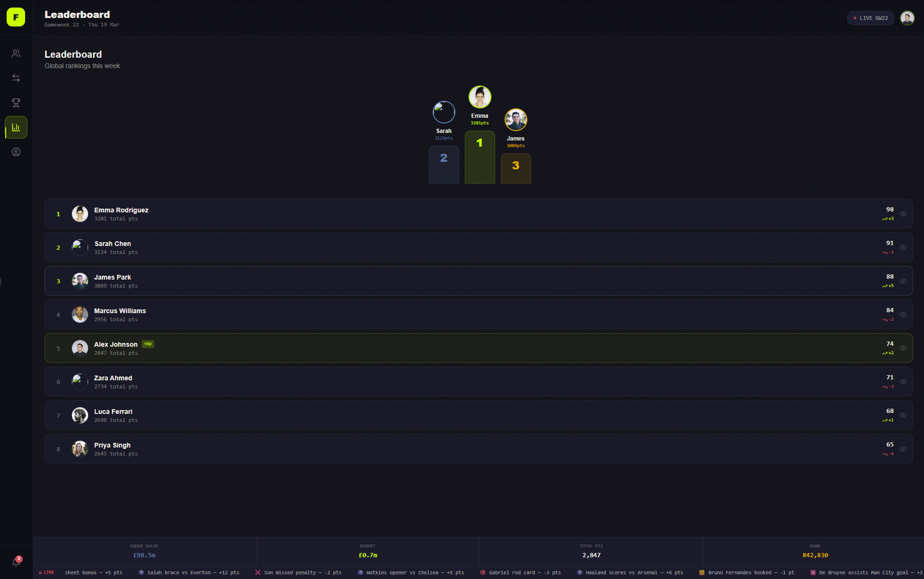Toggle eye icon on Priya Singh row
Image resolution: width=924 pixels, height=579 pixels.
pos(903,449)
